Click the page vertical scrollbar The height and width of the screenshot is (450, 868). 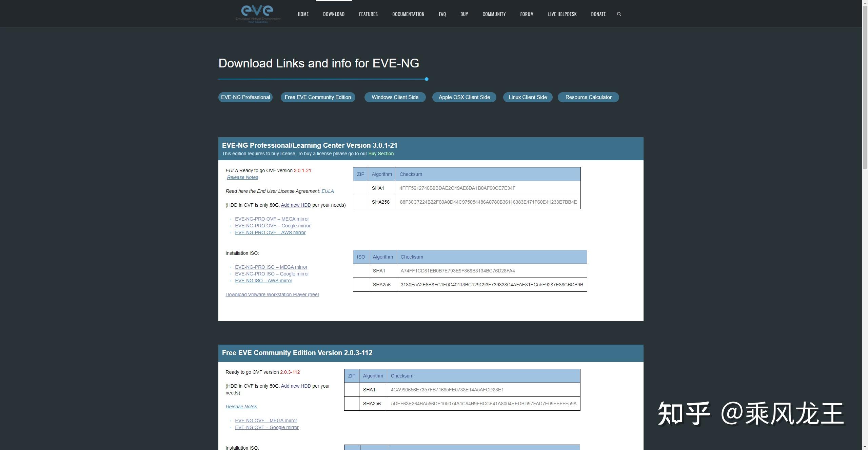[865, 85]
